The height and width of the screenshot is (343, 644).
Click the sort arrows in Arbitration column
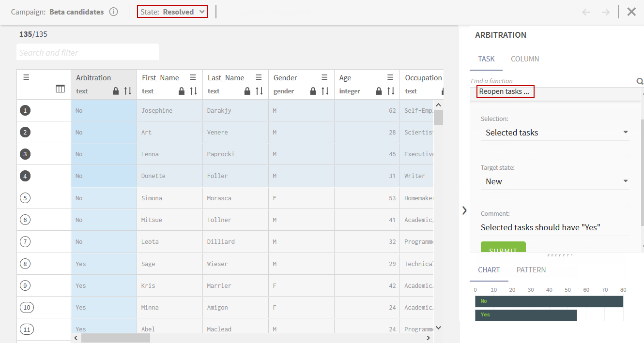[128, 91]
